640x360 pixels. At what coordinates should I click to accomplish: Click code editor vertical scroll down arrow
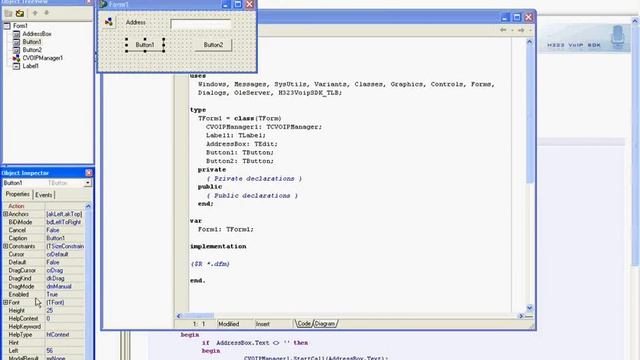[529, 308]
